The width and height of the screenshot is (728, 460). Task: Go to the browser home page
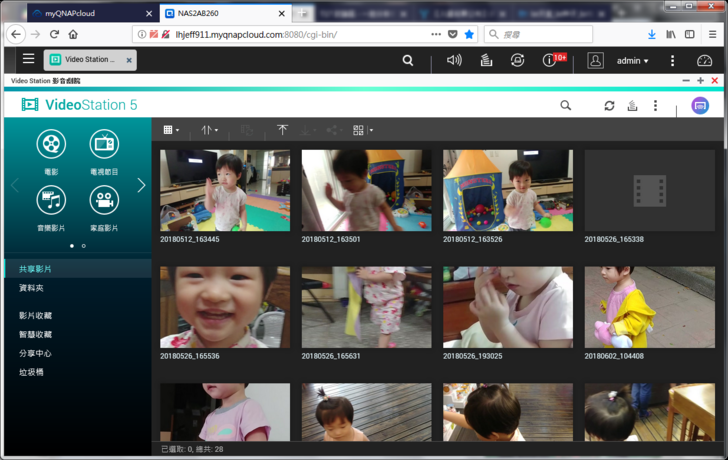(73, 34)
